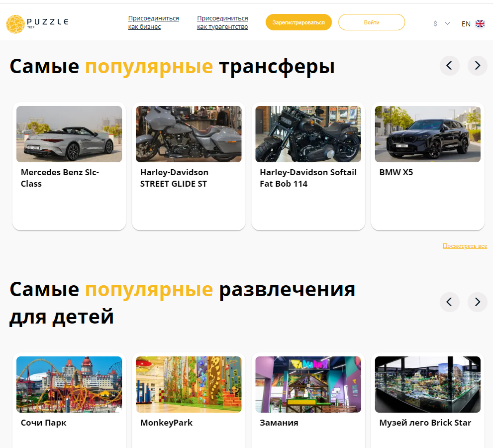Open 'Посмотреть все' transfers link
The image size is (493, 448).
[465, 246]
